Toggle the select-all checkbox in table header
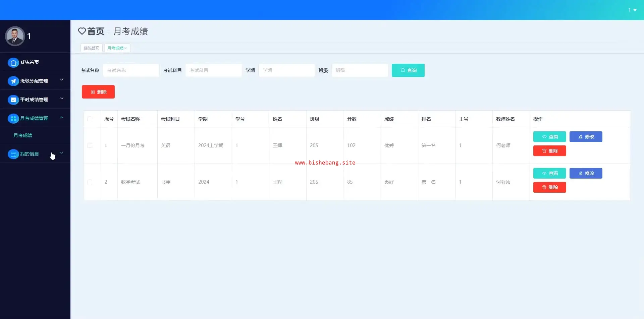Screen dimensions: 644x319 coord(90,119)
